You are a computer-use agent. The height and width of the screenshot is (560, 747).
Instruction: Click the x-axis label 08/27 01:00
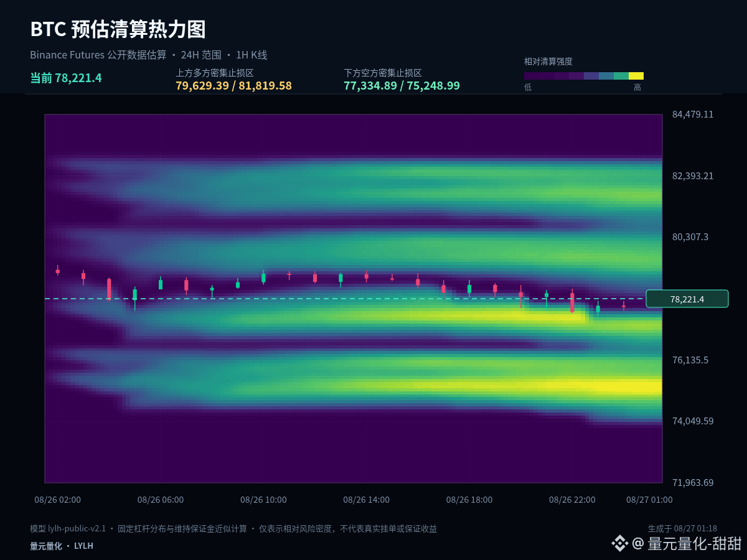point(649,500)
